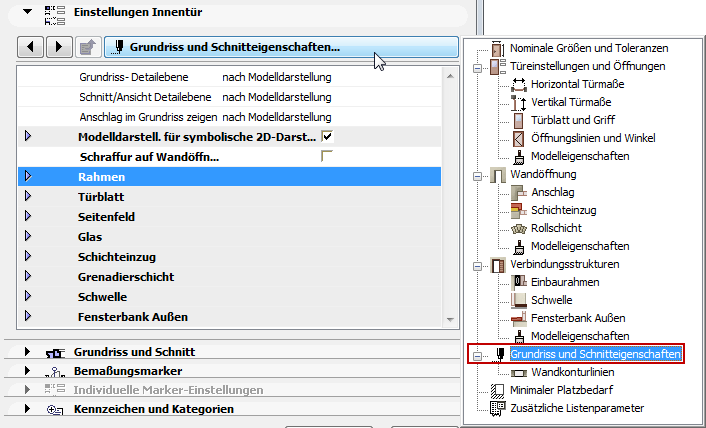Open Vertikal Türmaße page
The width and height of the screenshot is (706, 428).
[571, 102]
